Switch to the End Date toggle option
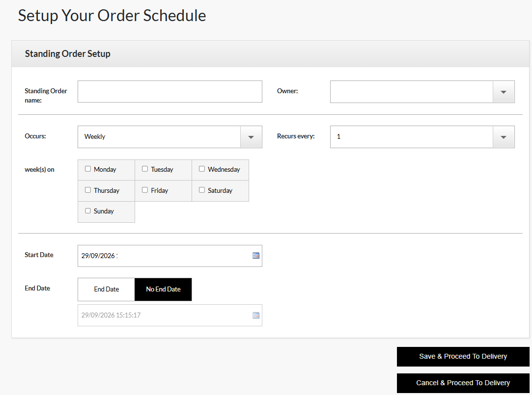 tap(107, 290)
